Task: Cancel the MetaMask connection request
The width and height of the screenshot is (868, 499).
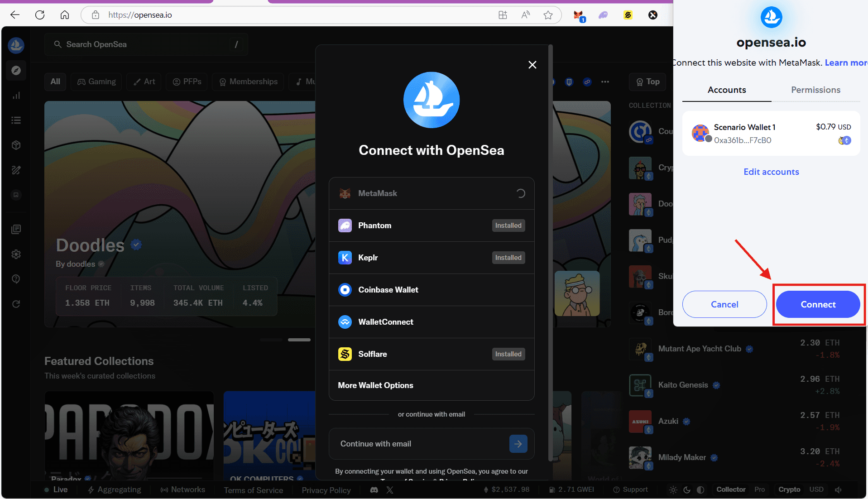Action: click(x=724, y=305)
